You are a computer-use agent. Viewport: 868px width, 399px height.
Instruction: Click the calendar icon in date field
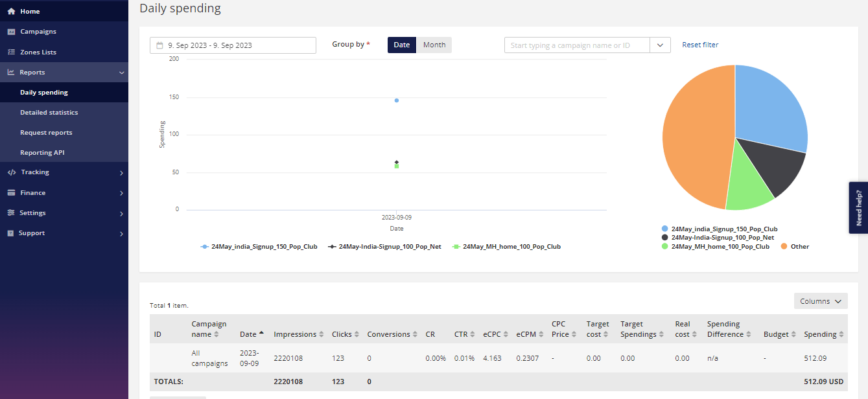(x=159, y=45)
